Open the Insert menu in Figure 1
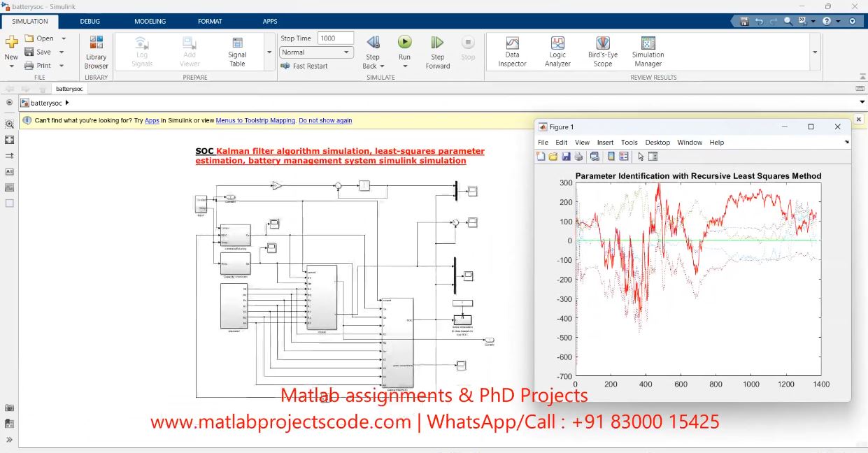Screen dimensions: 868x453 (605, 142)
